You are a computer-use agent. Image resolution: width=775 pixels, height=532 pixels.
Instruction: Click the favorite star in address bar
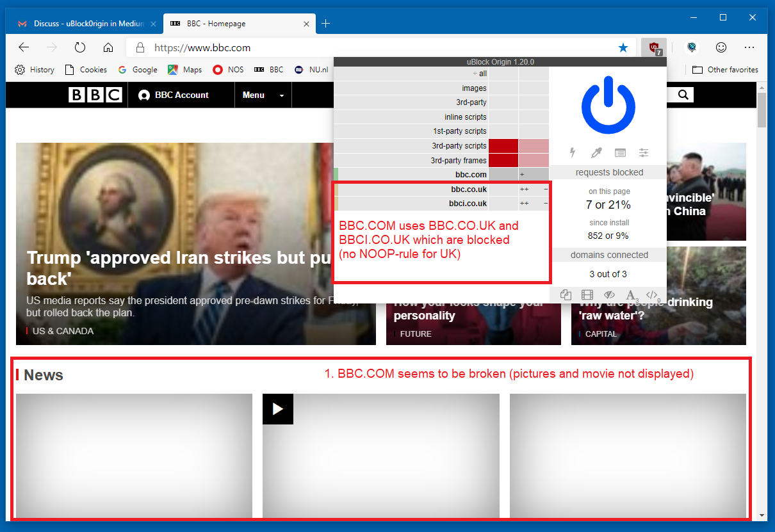coord(623,47)
